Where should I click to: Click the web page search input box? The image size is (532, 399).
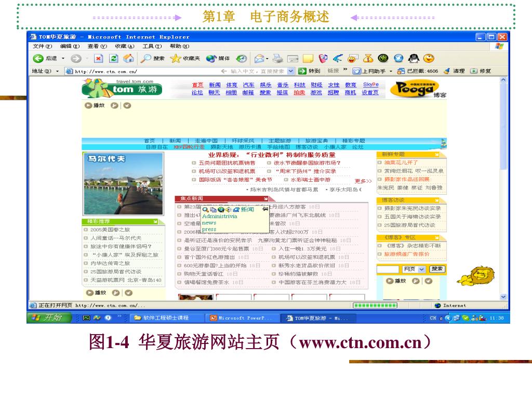tap(388, 270)
